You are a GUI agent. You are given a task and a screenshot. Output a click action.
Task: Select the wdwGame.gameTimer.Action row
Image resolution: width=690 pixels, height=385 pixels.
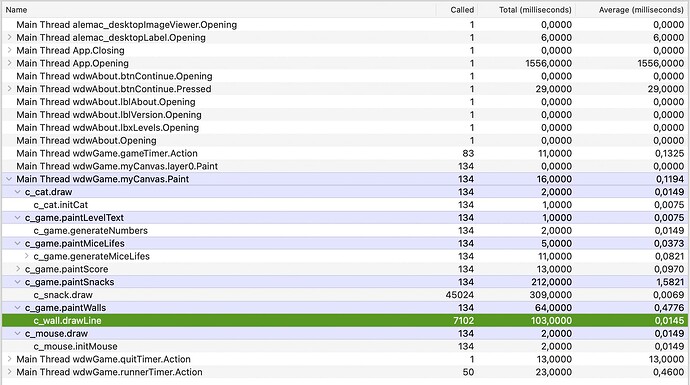345,153
